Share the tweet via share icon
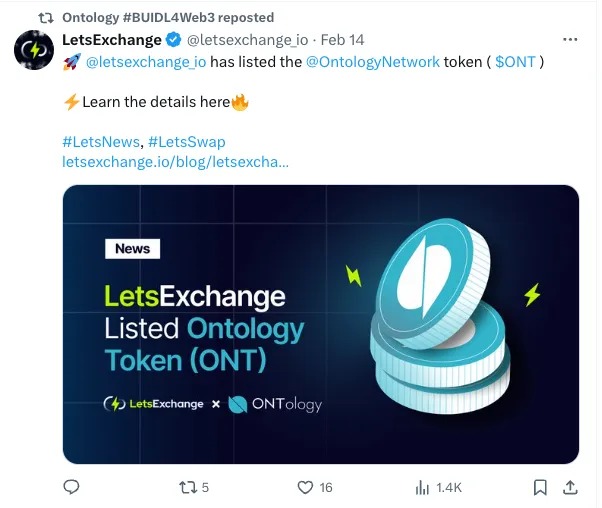602x508 pixels. pyautogui.click(x=570, y=487)
